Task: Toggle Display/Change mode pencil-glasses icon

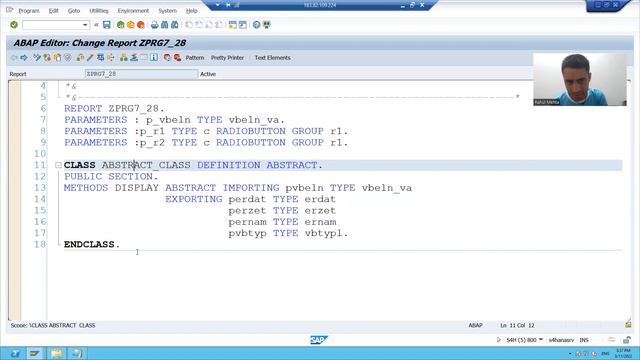Action: pos(37,58)
